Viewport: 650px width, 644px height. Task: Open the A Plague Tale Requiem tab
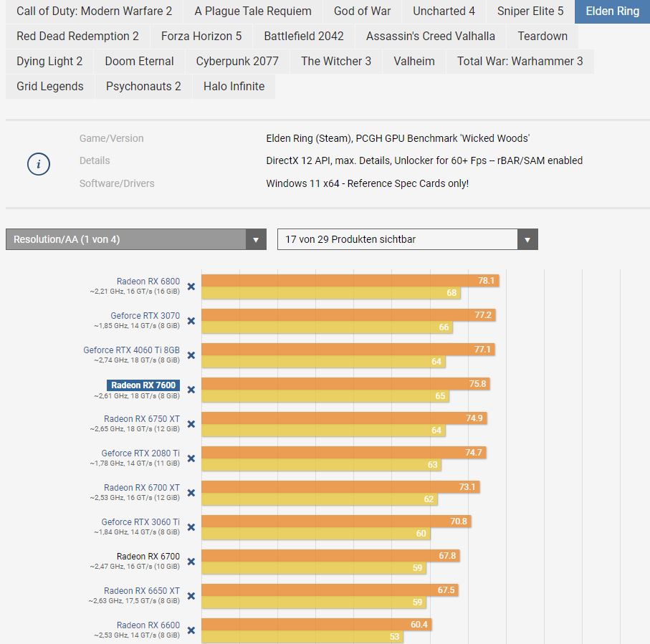(253, 11)
